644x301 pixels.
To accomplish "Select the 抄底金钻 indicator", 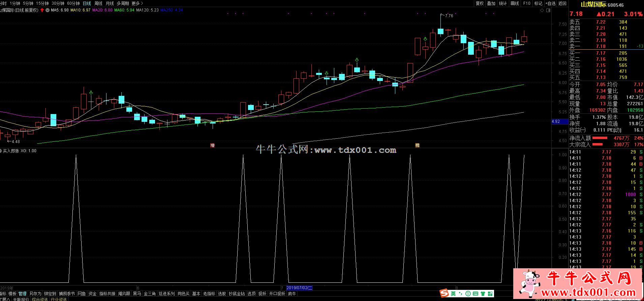I will (x=237, y=294).
